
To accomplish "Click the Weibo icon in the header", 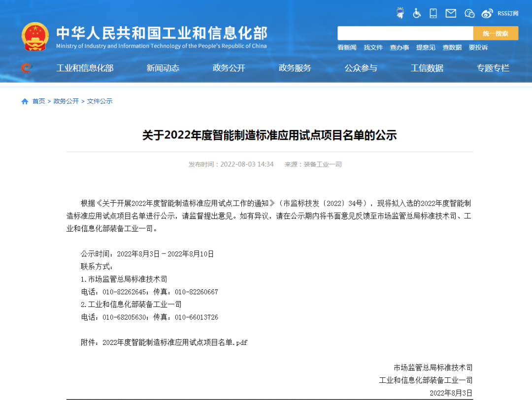I will (487, 13).
